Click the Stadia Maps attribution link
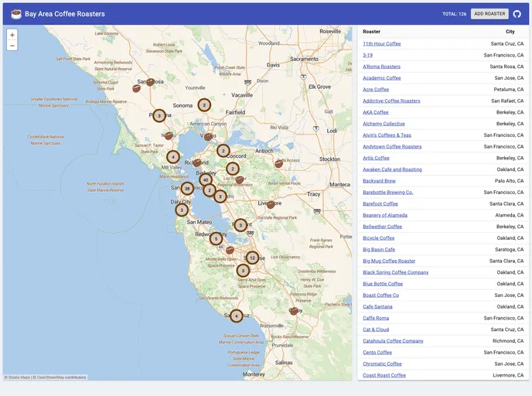 tap(19, 377)
